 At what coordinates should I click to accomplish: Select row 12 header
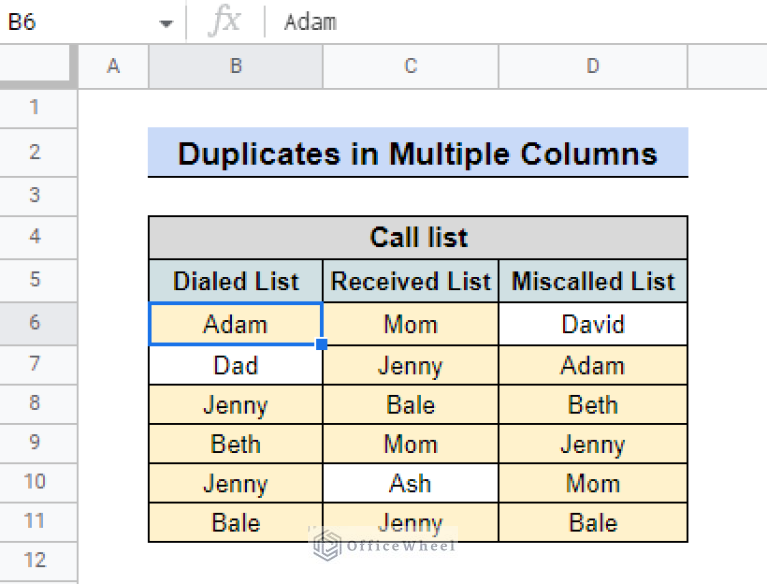(38, 560)
